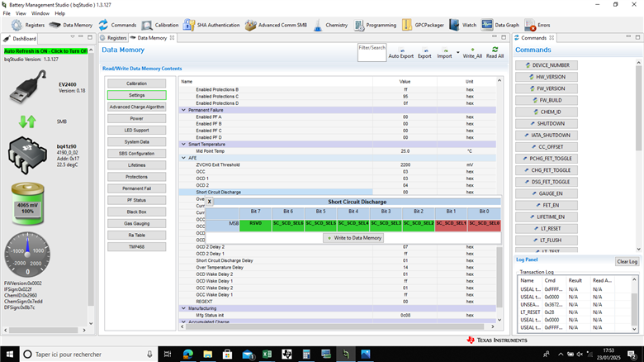This screenshot has height=362, width=644.
Task: Click the battery level icon showing 4065 mV
Action: pos(27,204)
